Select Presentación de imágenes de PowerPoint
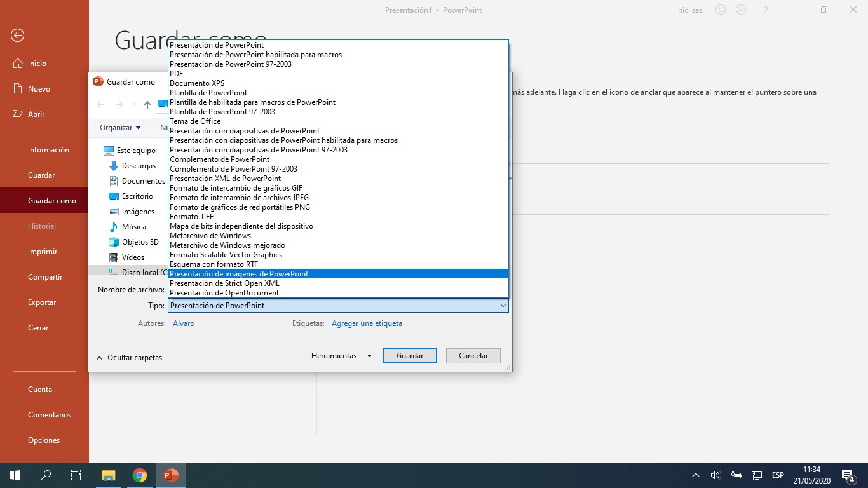The height and width of the screenshot is (488, 868). click(x=338, y=274)
